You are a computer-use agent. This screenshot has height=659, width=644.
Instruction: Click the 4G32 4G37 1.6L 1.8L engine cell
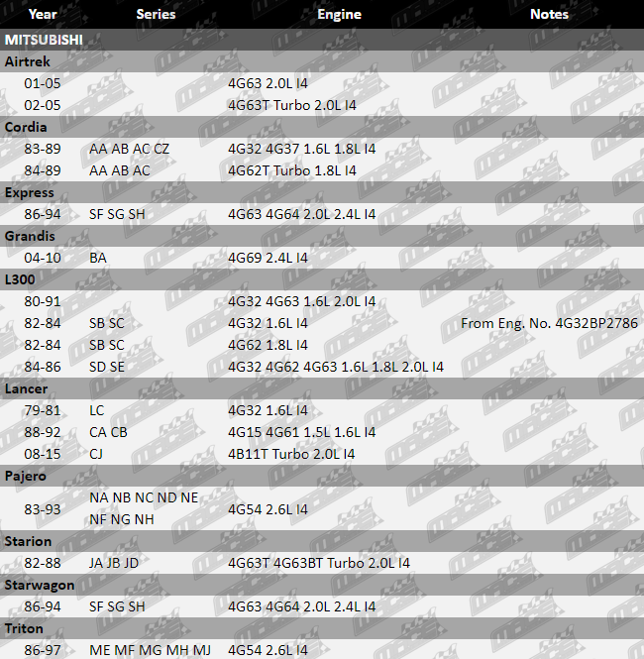[x=301, y=150]
